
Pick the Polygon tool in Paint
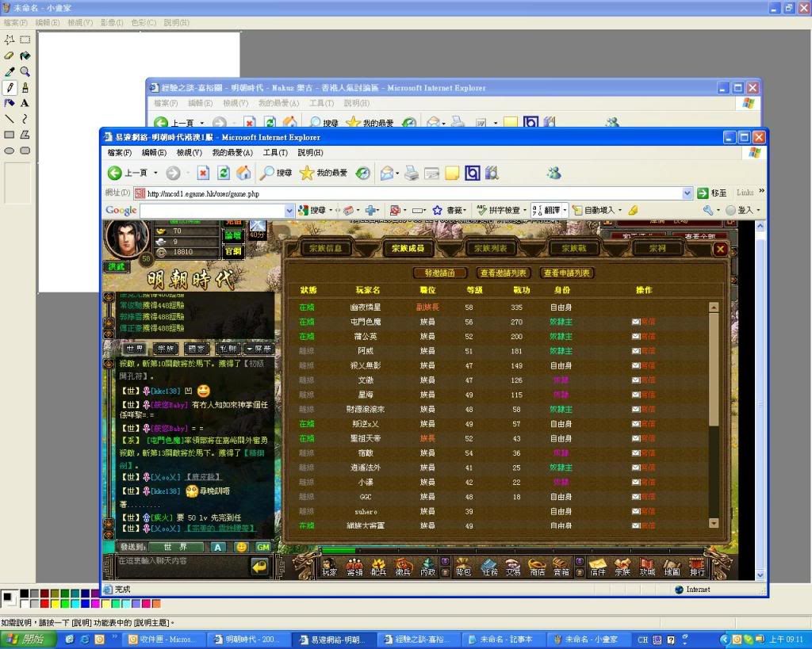coord(25,135)
